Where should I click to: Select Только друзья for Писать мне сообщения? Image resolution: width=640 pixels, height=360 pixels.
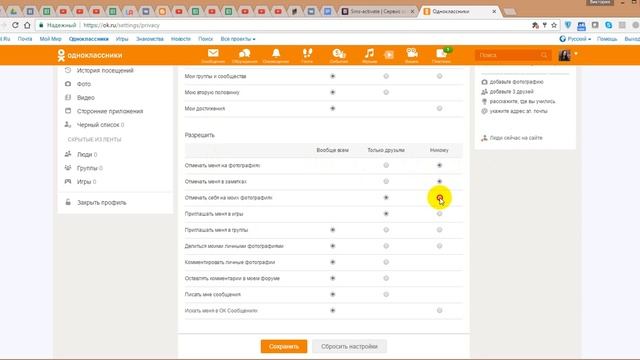click(x=386, y=294)
